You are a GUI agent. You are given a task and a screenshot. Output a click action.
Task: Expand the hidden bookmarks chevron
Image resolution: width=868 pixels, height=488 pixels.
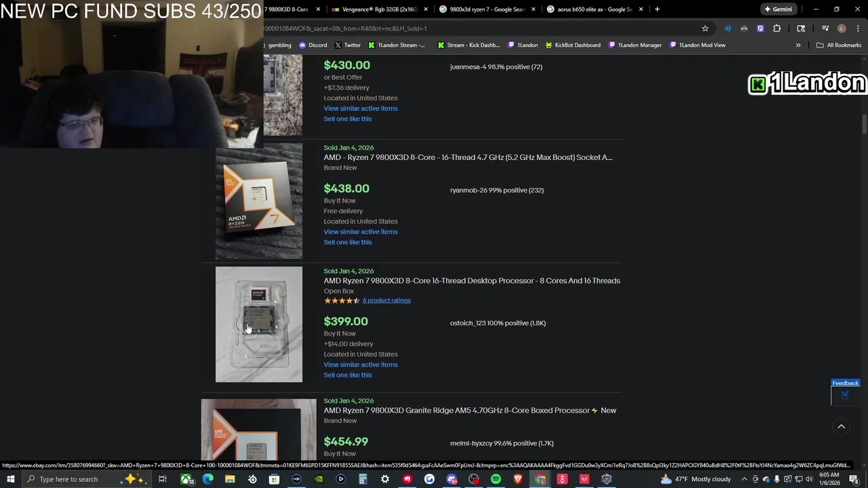(798, 45)
